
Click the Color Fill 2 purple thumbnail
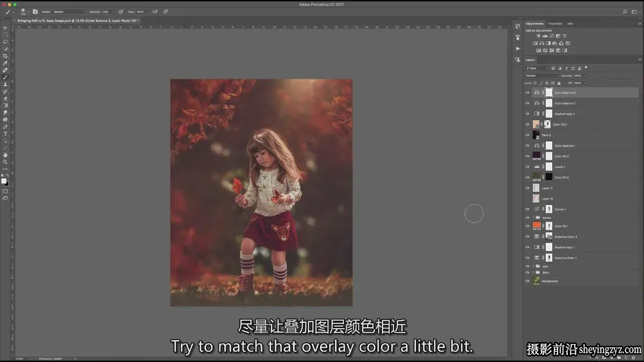[537, 156]
